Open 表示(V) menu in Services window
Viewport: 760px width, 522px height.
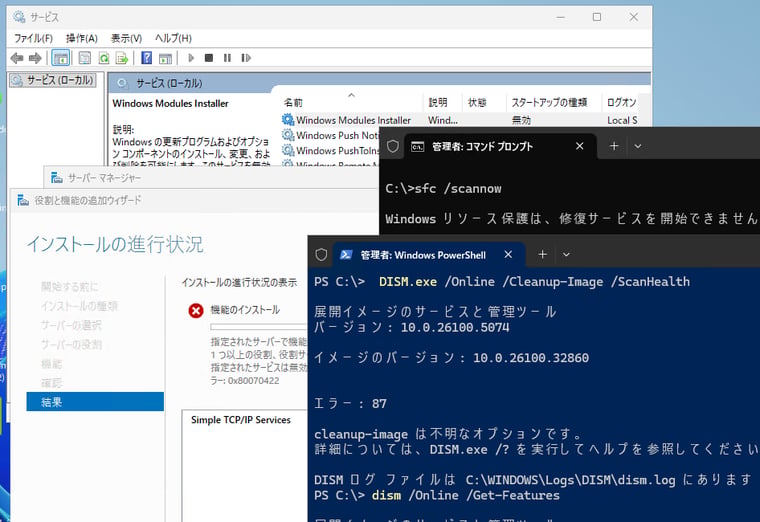pyautogui.click(x=127, y=38)
